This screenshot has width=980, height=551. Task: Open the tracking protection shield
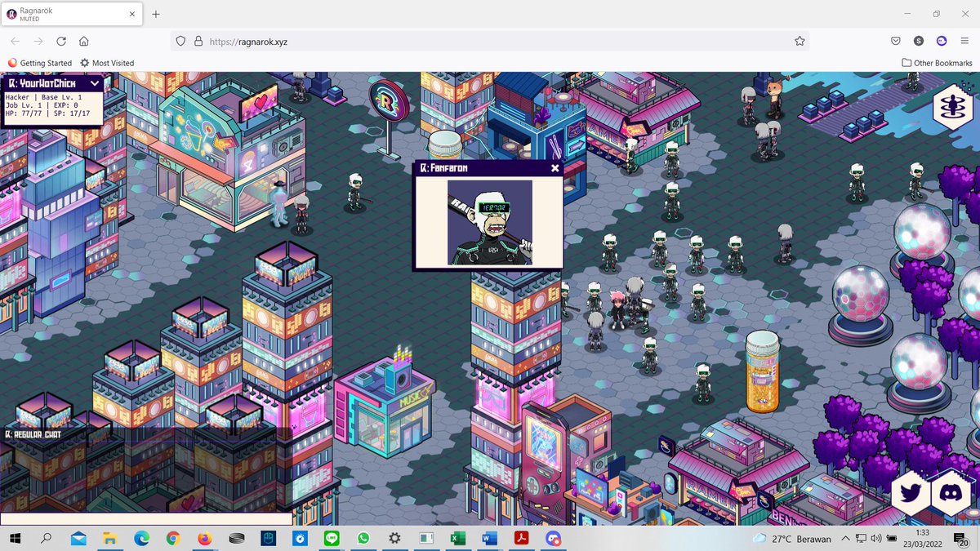point(181,41)
